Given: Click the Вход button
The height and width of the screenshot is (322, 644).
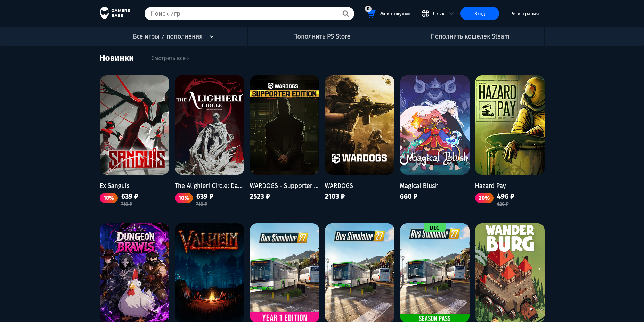Looking at the screenshot, I should pos(480,14).
